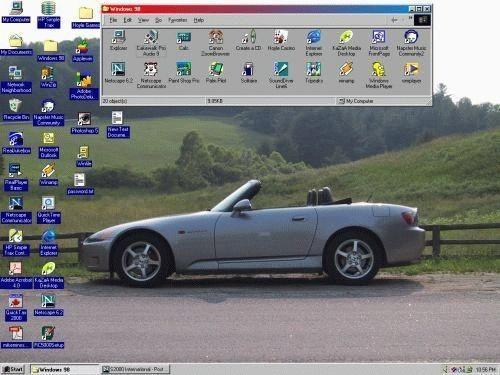The height and width of the screenshot is (375, 500).
Task: Select Netscape Communicator in folder window
Action: coord(151,76)
